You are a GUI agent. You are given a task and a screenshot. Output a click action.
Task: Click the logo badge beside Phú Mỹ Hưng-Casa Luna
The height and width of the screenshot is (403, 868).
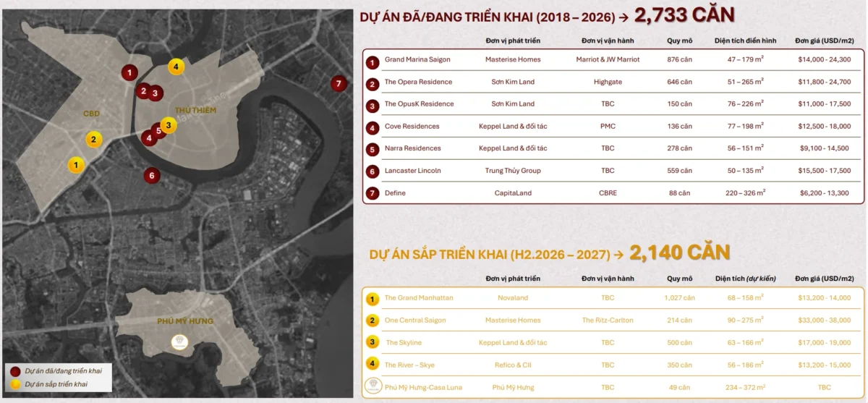coord(373,386)
